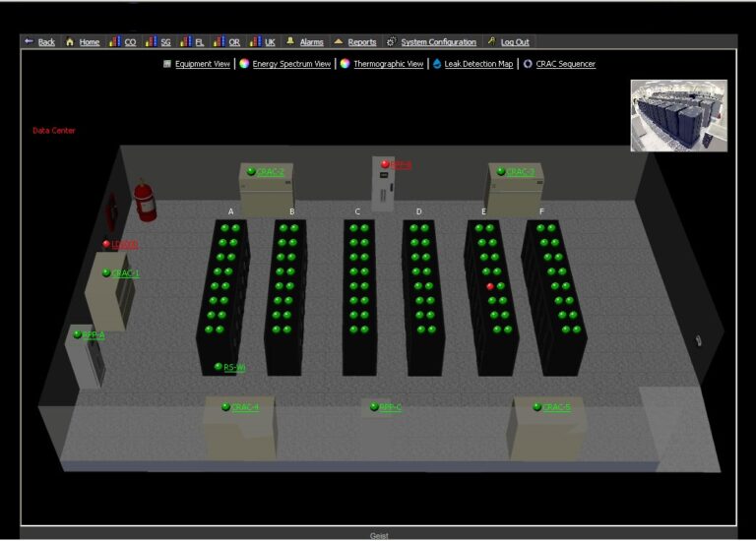Switch to the UK site

270,42
